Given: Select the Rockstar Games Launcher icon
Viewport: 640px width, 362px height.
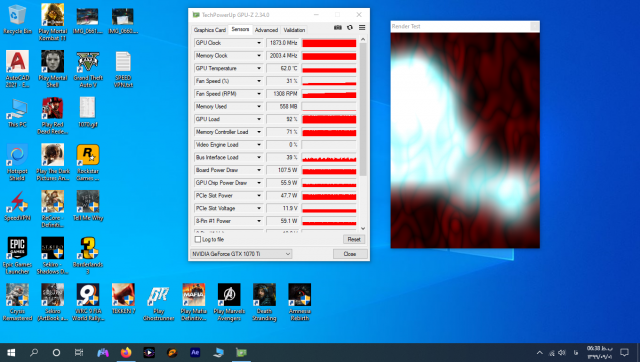Looking at the screenshot, I should click(88, 162).
